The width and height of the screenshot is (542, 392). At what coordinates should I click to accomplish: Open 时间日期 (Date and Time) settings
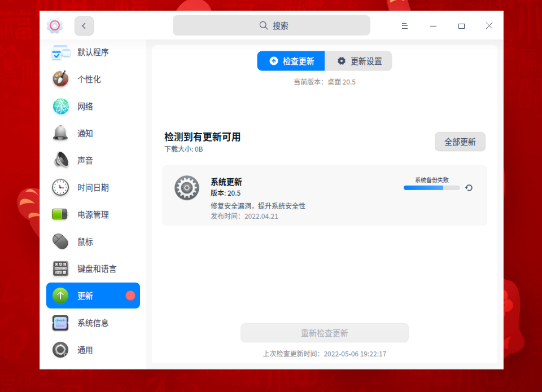click(60, 187)
